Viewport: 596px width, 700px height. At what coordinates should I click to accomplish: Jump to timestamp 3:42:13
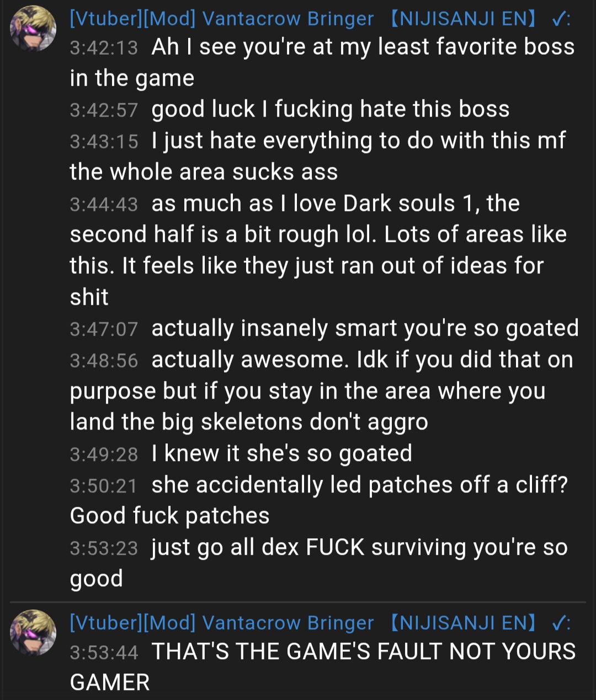click(x=104, y=48)
